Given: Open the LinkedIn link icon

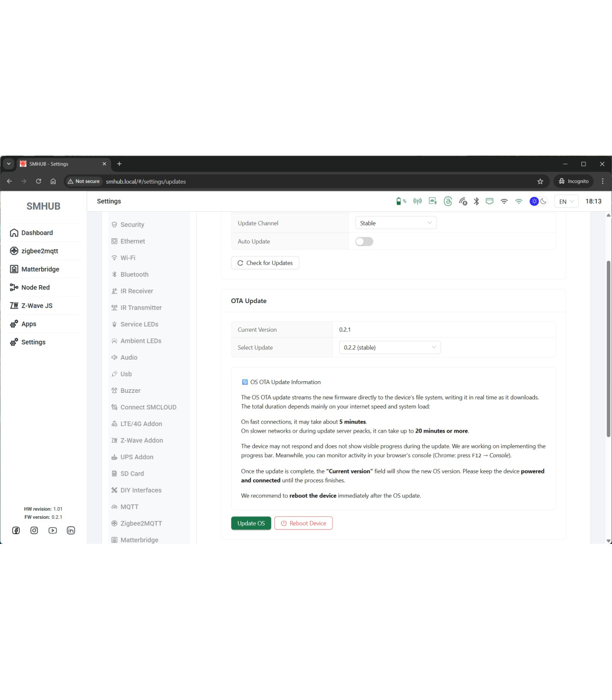Looking at the screenshot, I should 71,531.
